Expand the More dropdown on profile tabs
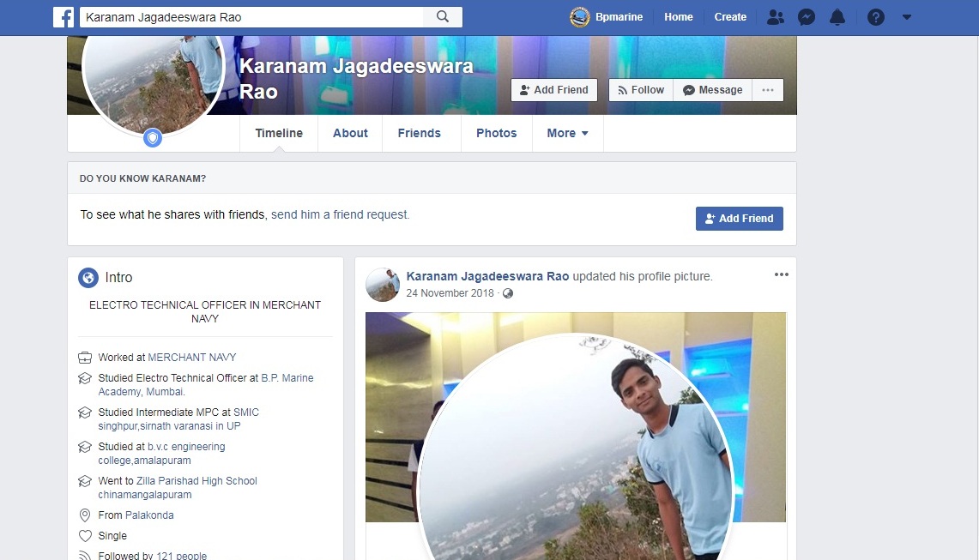979x560 pixels. pyautogui.click(x=567, y=133)
